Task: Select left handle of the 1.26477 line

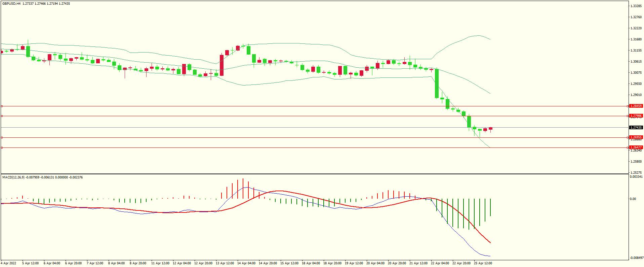Action: pos(2,147)
